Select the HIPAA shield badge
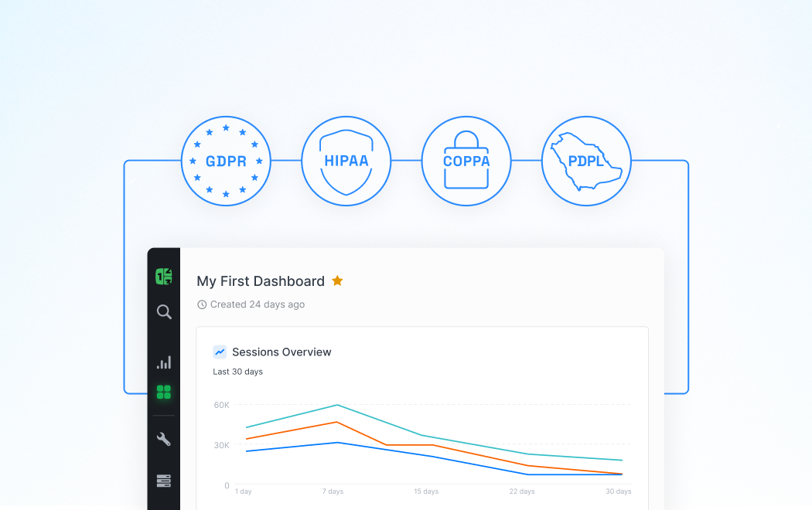812x510 pixels. [346, 161]
